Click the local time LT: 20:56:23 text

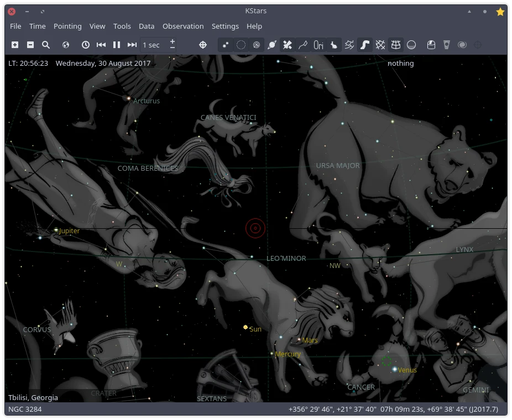click(x=28, y=64)
